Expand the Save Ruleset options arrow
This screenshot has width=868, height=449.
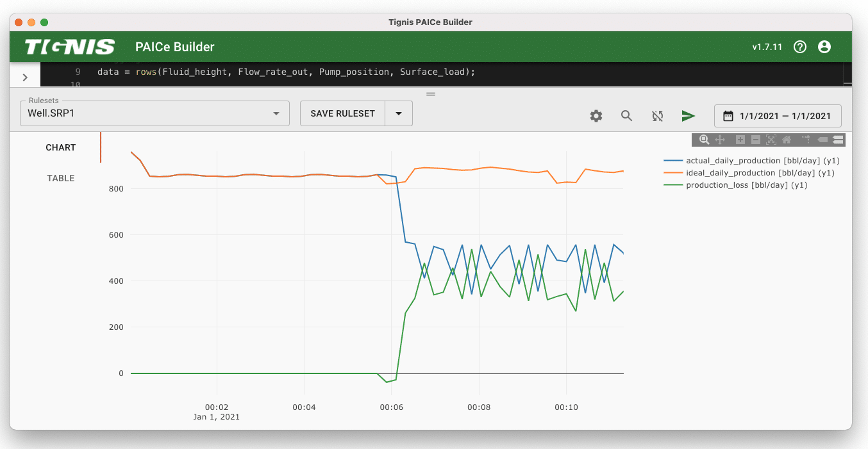pos(399,113)
